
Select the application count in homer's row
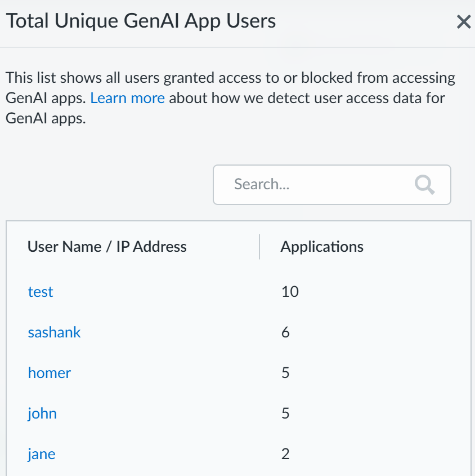pyautogui.click(x=285, y=373)
